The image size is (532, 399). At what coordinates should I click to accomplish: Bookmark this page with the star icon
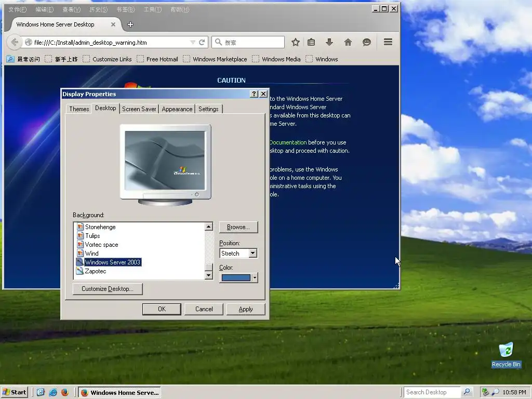tap(296, 42)
